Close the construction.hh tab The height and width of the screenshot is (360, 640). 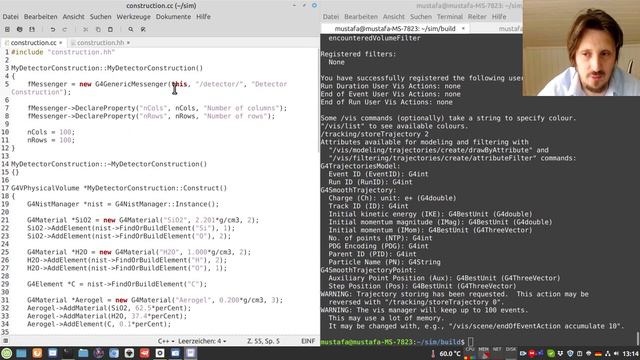[x=128, y=42]
